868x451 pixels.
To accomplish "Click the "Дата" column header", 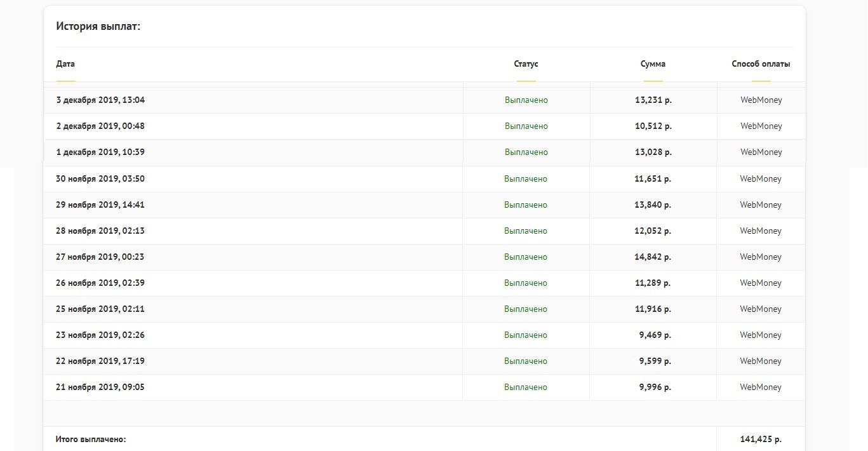I will point(65,64).
